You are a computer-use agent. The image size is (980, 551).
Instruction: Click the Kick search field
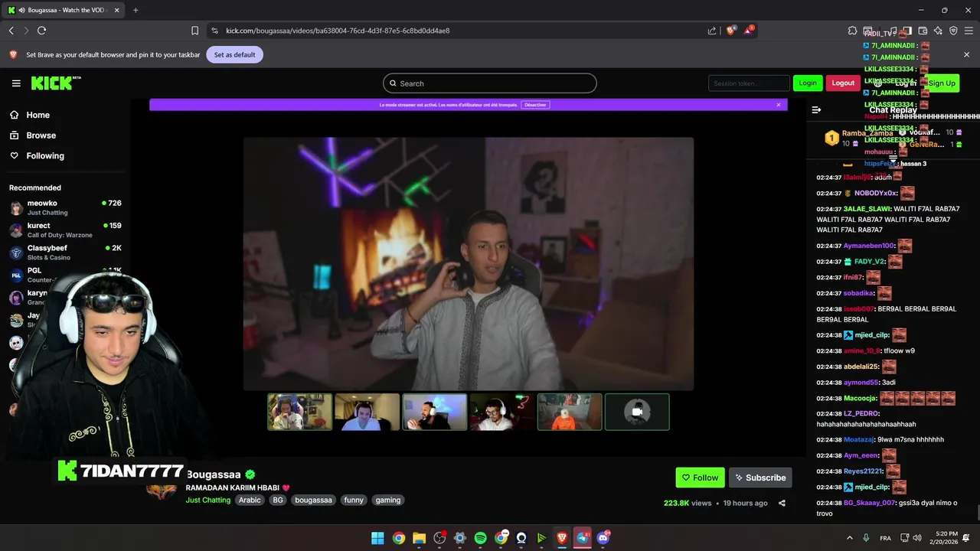coord(490,83)
